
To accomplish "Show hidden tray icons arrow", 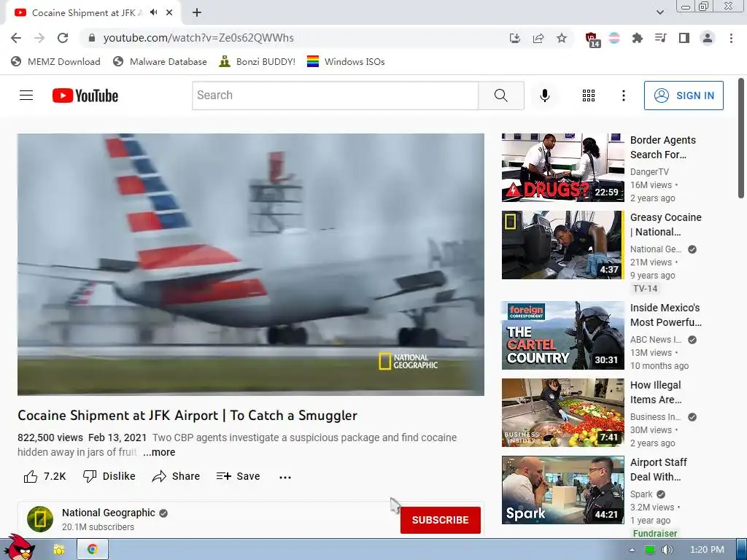I will point(632,550).
